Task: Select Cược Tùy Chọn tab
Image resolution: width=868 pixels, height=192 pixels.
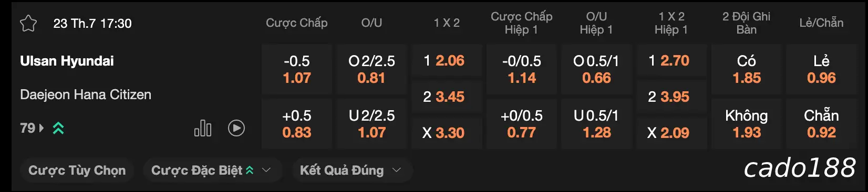Action: coord(77,170)
